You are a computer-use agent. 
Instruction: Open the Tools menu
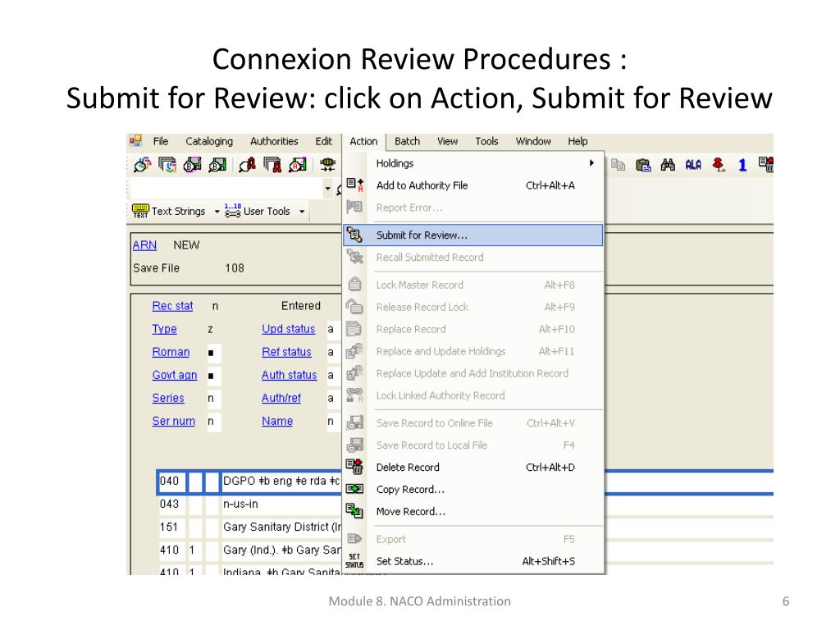486,141
